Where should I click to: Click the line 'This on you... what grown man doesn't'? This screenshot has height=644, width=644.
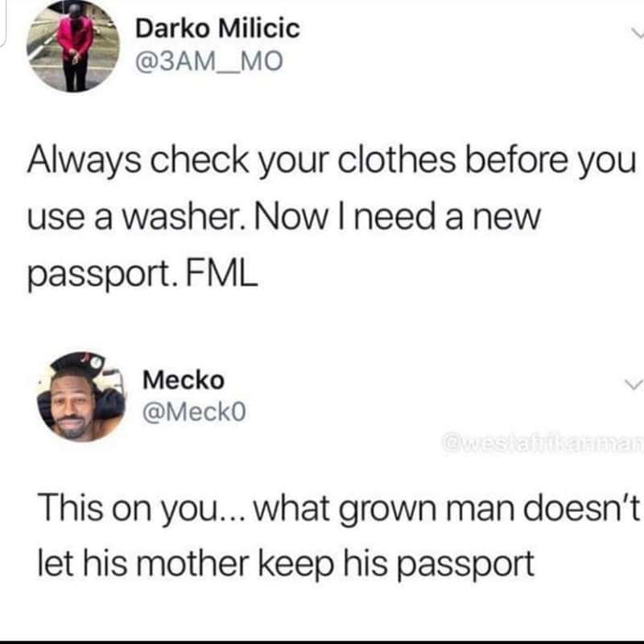tap(339, 510)
